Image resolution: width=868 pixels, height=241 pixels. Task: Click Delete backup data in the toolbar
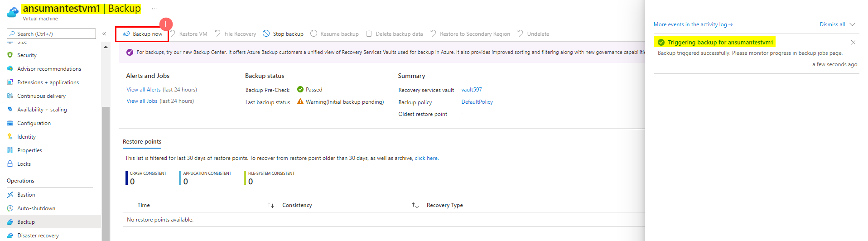click(x=395, y=34)
